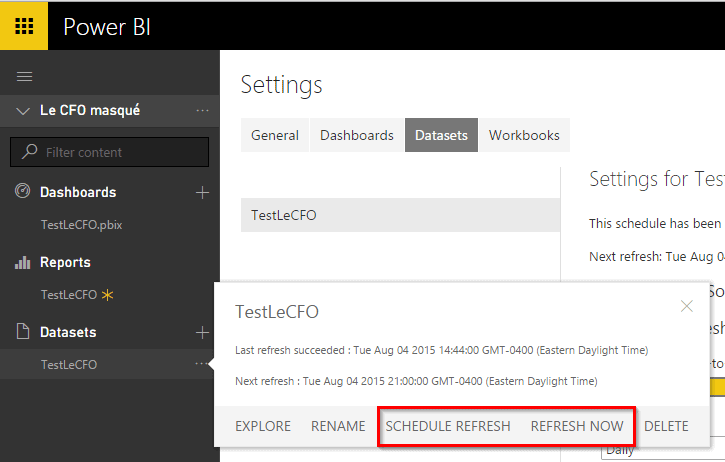Open the Daily refresh frequency dropdown
Screen dimensions: 725x462
(x=660, y=453)
